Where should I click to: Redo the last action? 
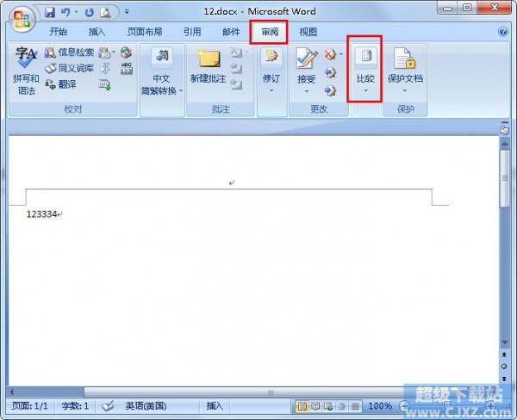(89, 13)
